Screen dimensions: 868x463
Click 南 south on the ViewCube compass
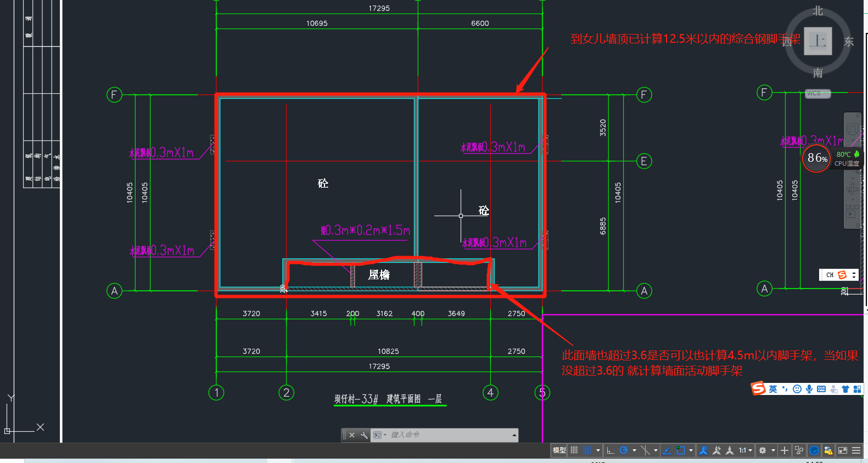coord(818,72)
